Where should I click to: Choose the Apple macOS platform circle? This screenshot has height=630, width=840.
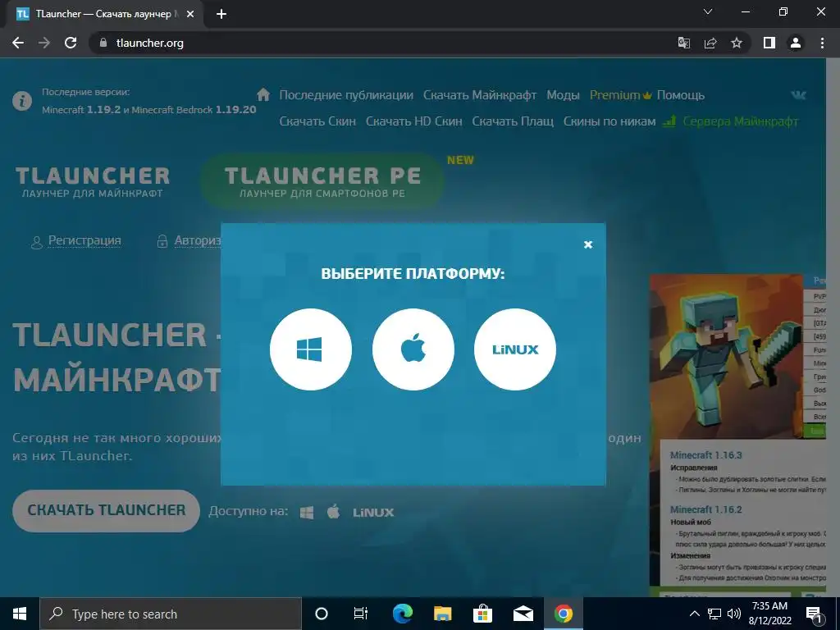pos(413,349)
